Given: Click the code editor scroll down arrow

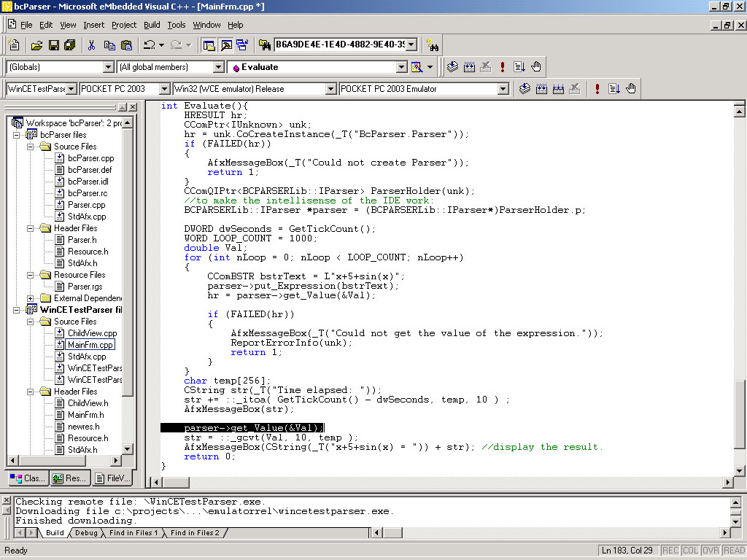Looking at the screenshot, I should (739, 470).
